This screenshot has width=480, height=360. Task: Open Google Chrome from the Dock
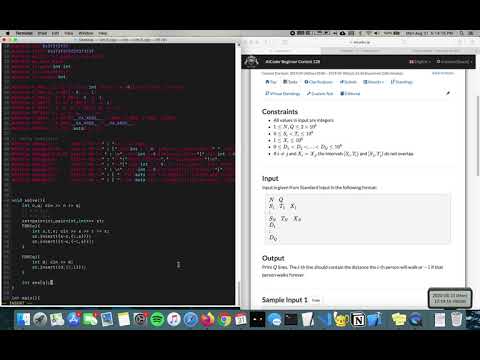tap(224, 319)
